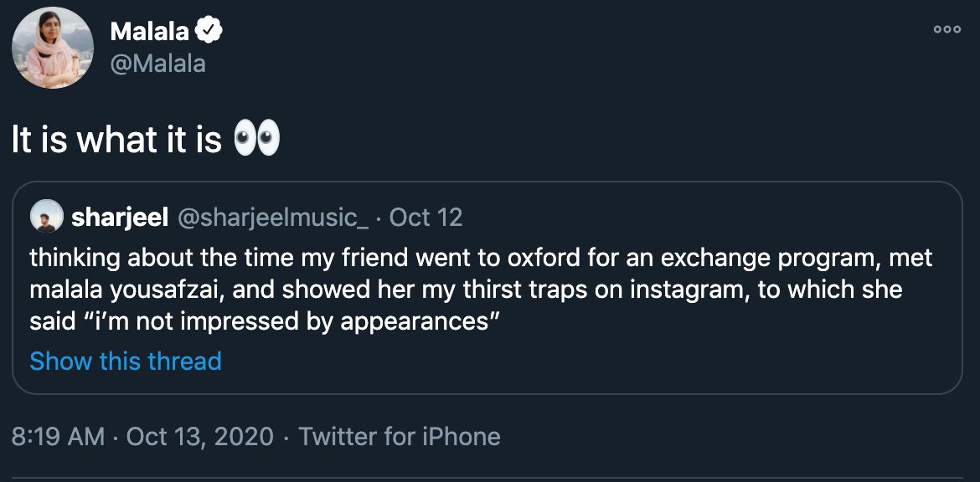Click the eyes emoji in the tweet
The image size is (980, 482).
[x=255, y=140]
